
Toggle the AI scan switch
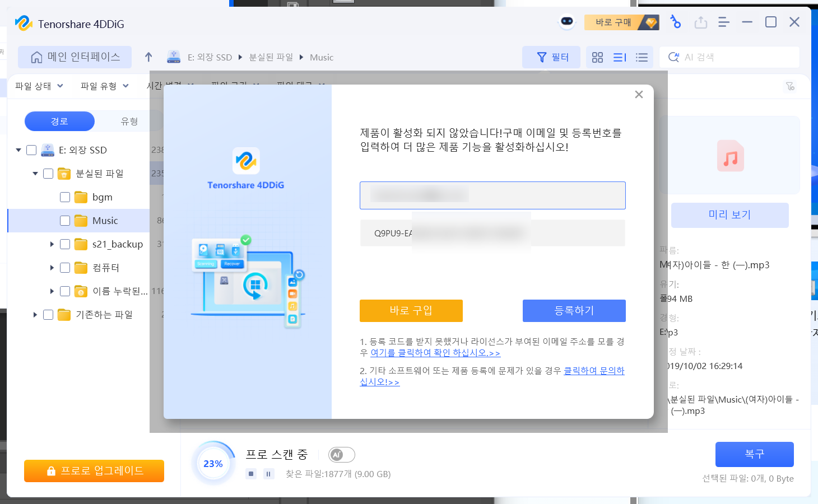[342, 455]
